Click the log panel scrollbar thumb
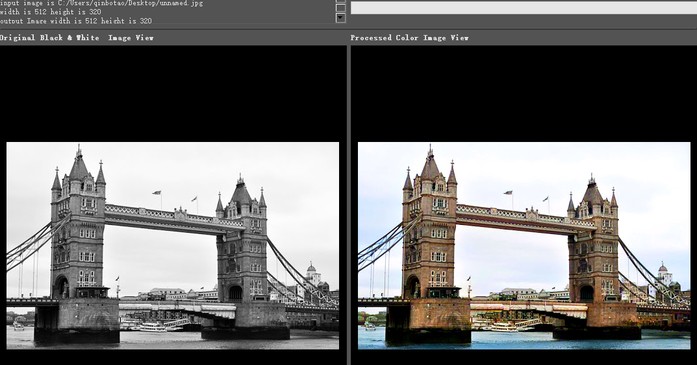The height and width of the screenshot is (365, 697). 340,8
